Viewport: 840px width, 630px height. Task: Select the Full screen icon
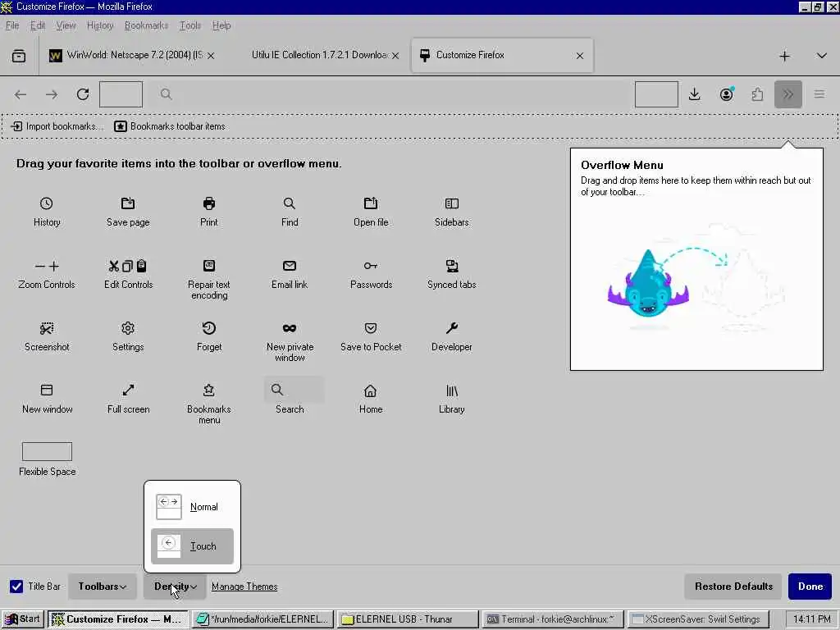coord(128,390)
